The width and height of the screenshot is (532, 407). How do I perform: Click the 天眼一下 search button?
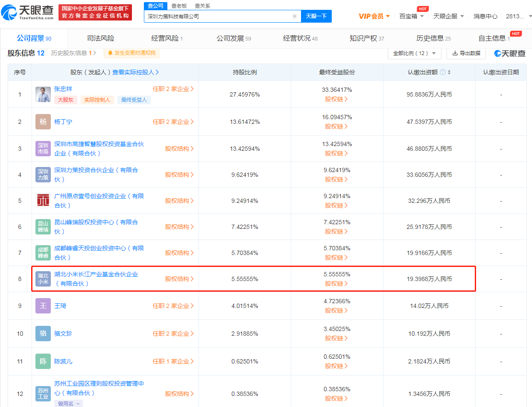[x=316, y=16]
